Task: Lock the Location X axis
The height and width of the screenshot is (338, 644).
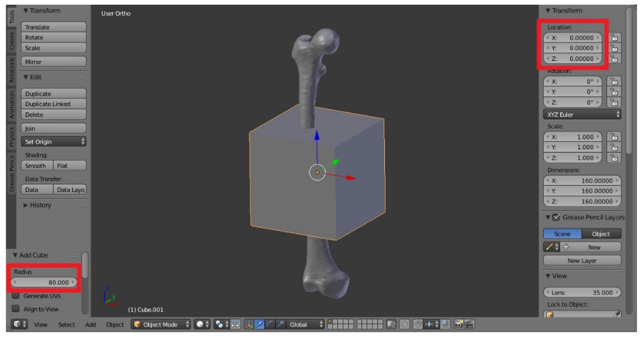Action: [614, 38]
